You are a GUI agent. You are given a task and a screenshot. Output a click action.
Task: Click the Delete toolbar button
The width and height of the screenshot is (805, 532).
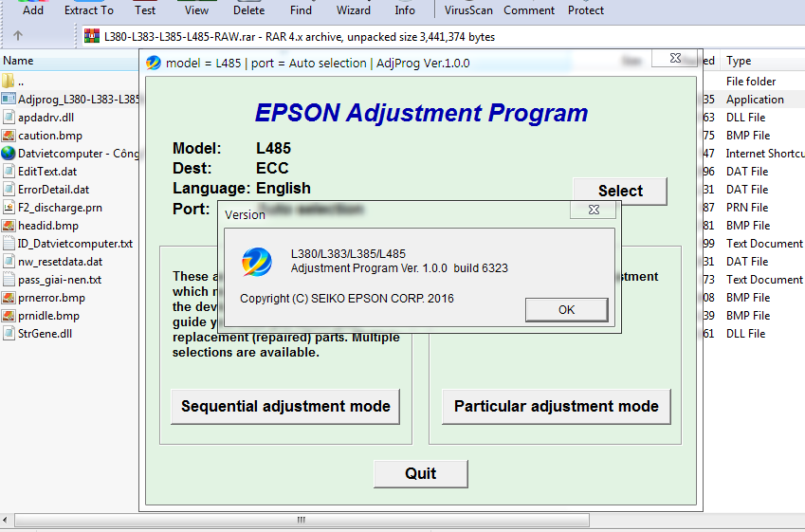pos(248,9)
